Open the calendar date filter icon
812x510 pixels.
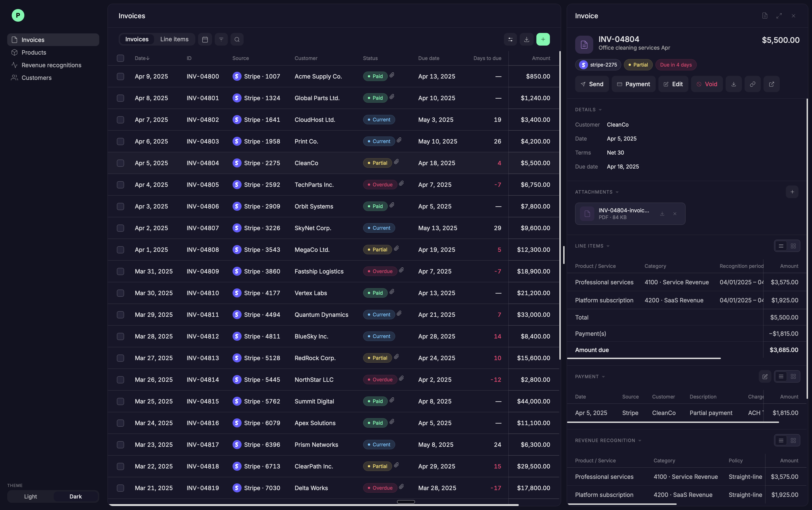(205, 39)
